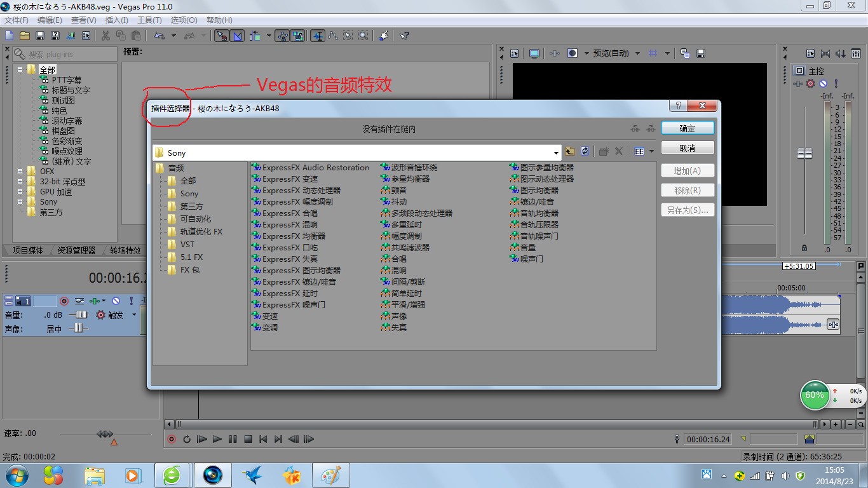Select the Zoom Edit tool magnifier
This screenshot has width=868, height=488.
363,36
